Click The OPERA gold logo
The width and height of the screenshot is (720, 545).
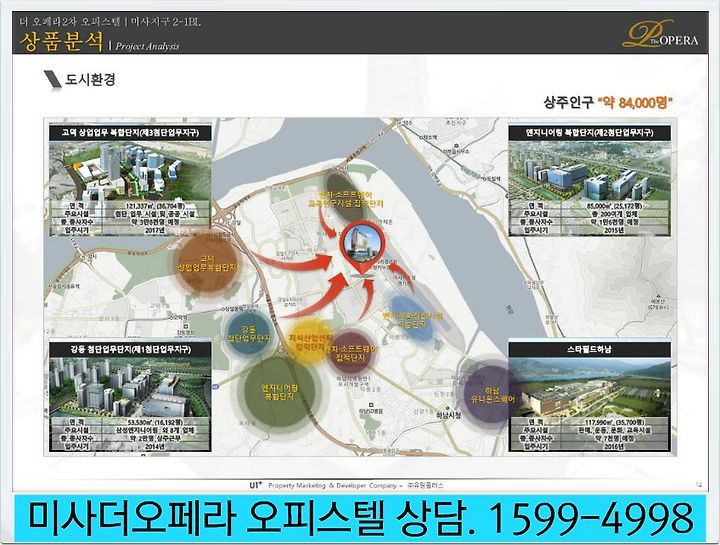tap(661, 34)
